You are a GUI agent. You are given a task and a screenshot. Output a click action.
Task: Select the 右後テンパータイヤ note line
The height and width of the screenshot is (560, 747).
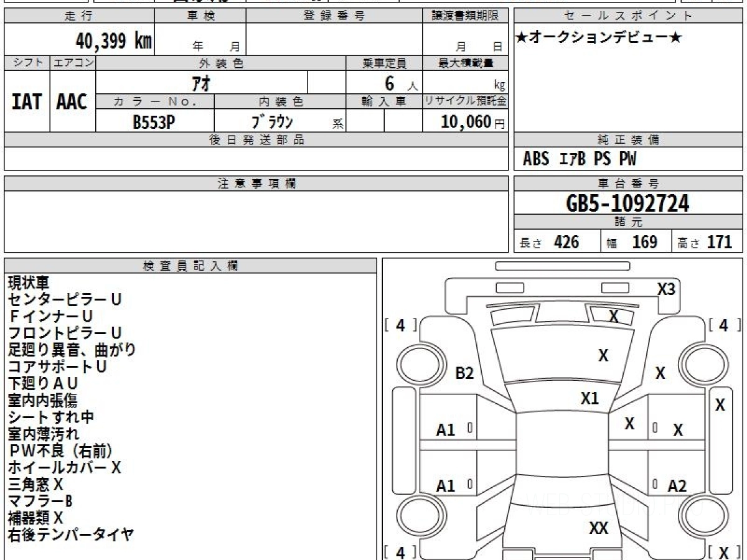click(x=71, y=535)
